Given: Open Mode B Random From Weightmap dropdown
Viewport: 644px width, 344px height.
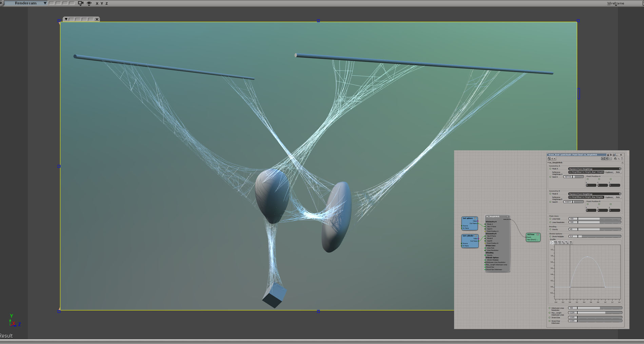Looking at the screenshot, I should (594, 194).
